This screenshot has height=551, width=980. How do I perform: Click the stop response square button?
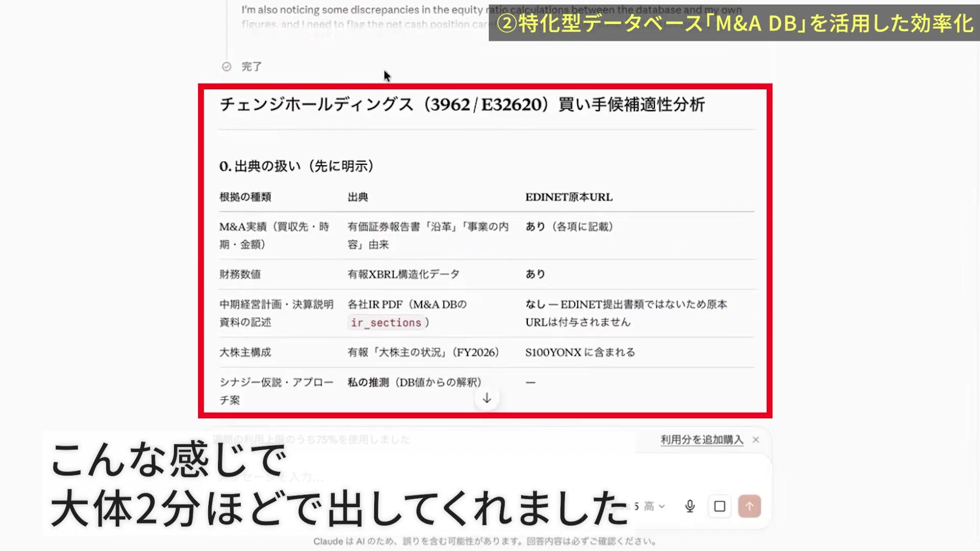(x=720, y=506)
